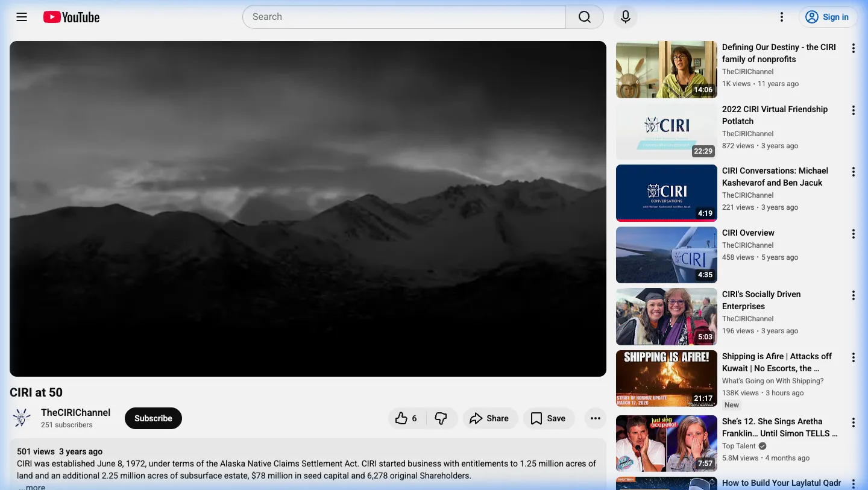Click the magnifier search button
The height and width of the screenshot is (490, 868).
585,17
